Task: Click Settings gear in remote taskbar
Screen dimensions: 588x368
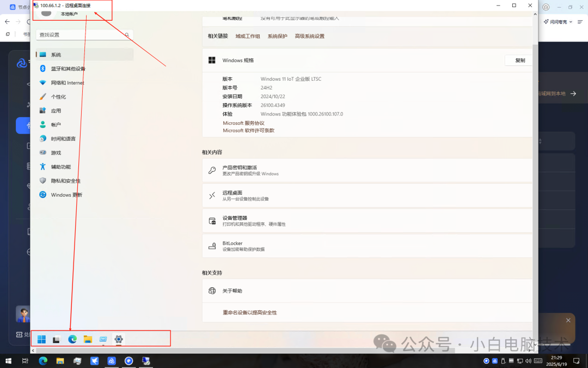Action: point(119,340)
